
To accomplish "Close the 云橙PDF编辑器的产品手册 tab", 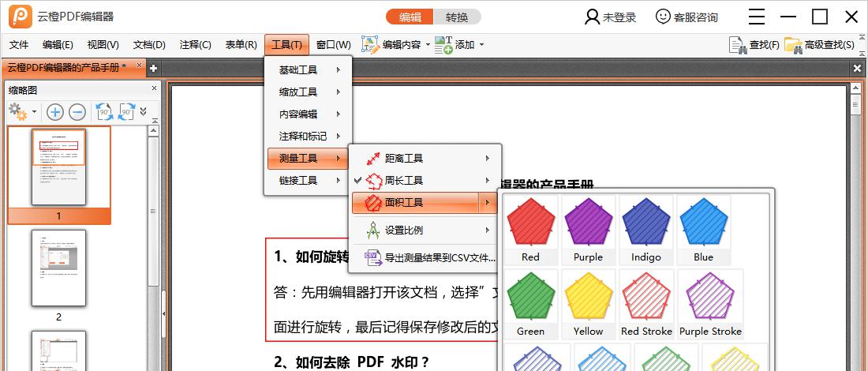I will 139,66.
